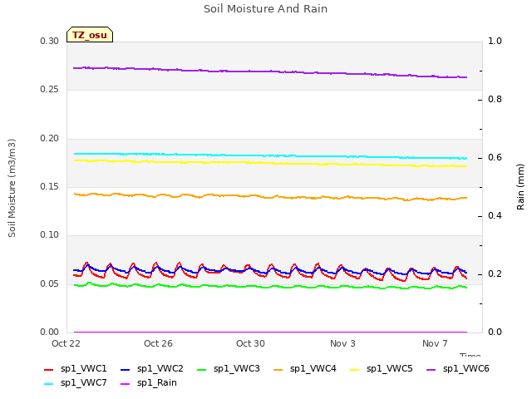
Task: Click the cyan sp1_VWC7 data line
Action: pos(270,155)
